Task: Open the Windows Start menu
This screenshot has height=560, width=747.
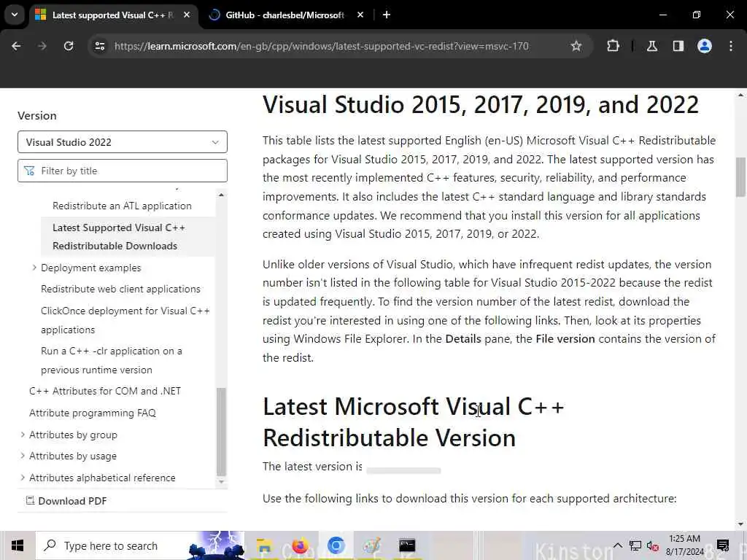Action: coord(18,545)
